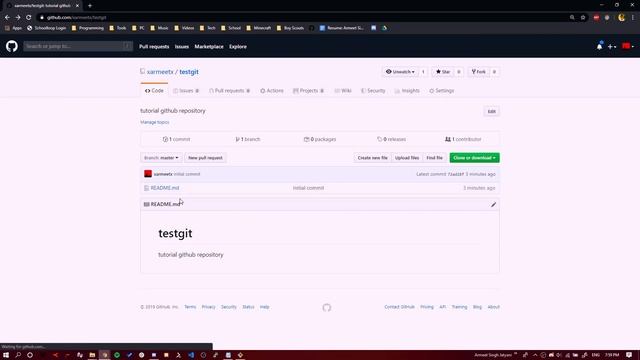Click the browser address bar
Viewport: 640px width, 360px height.
(x=302, y=18)
